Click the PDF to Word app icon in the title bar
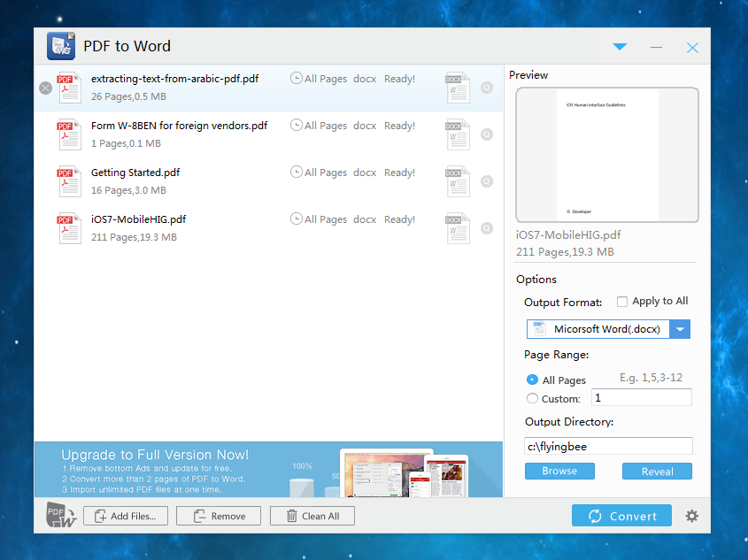Viewport: 748px width, 560px height. tap(61, 46)
